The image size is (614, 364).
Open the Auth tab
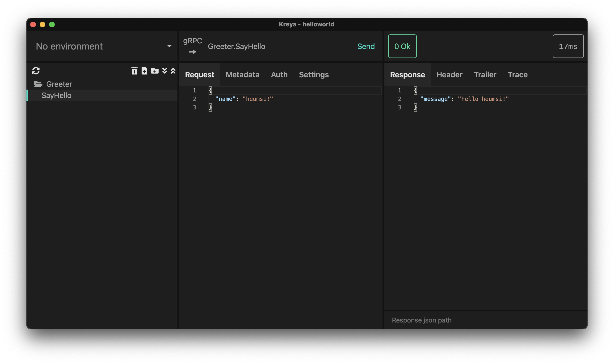click(279, 74)
